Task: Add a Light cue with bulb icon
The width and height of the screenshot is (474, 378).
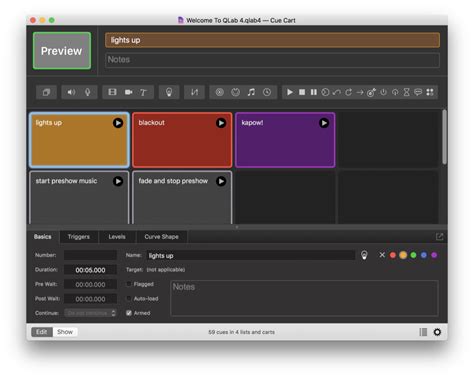Action: (x=169, y=92)
